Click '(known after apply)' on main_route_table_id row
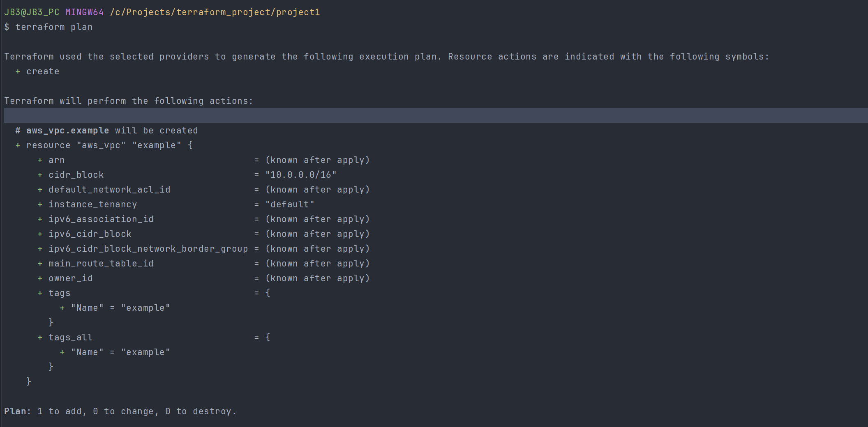The width and height of the screenshot is (868, 427). pos(317,264)
